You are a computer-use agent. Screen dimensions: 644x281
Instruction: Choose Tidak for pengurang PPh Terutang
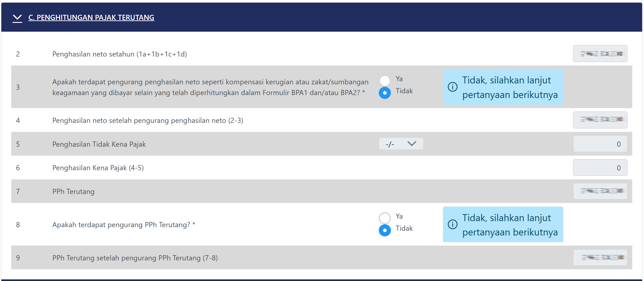[x=385, y=230]
